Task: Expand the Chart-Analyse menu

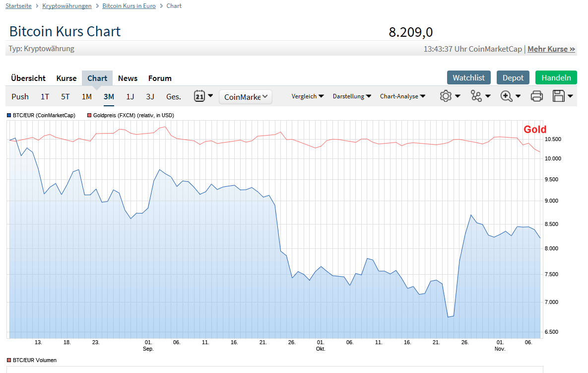Action: [402, 96]
